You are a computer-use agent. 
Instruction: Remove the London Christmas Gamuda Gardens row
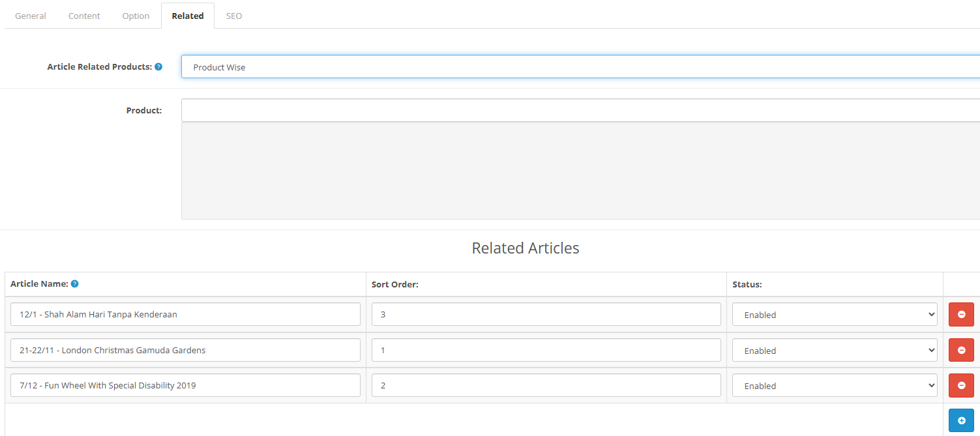961,350
